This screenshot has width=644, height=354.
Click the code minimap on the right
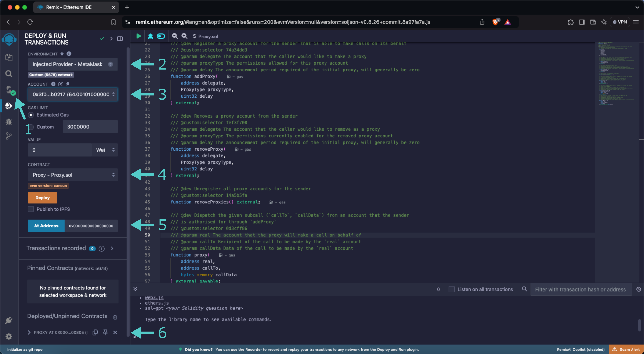[616, 74]
